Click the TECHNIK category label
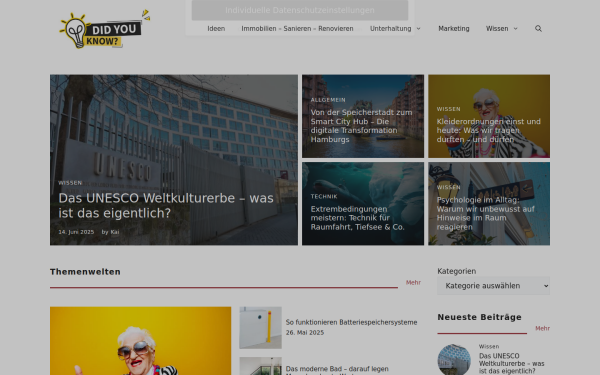Screen dimensions: 600x375 pyautogui.click(x=324, y=196)
